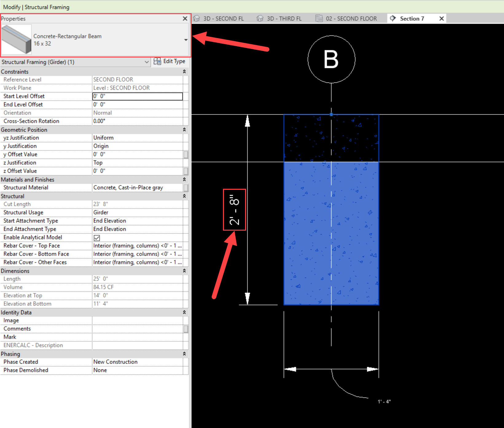
Task: Click the concrete beam type thumbnail
Action: 17,40
